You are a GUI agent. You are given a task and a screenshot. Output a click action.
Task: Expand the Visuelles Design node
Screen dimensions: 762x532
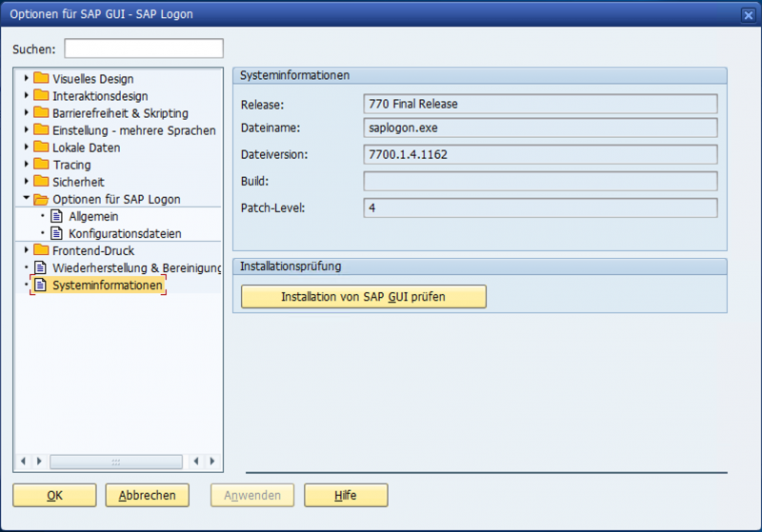[x=27, y=78]
